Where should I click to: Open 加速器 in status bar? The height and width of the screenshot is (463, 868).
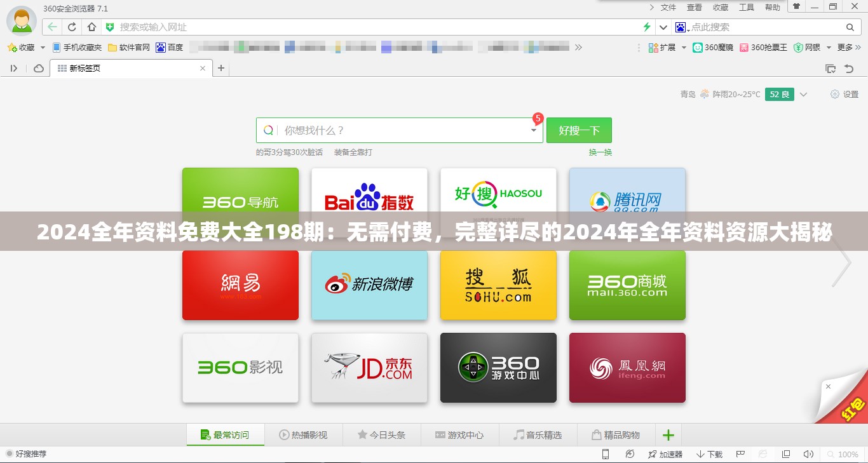[665, 454]
